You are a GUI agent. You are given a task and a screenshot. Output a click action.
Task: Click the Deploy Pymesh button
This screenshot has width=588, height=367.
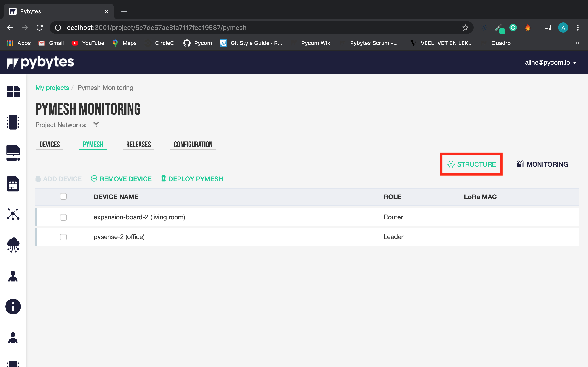tap(192, 179)
